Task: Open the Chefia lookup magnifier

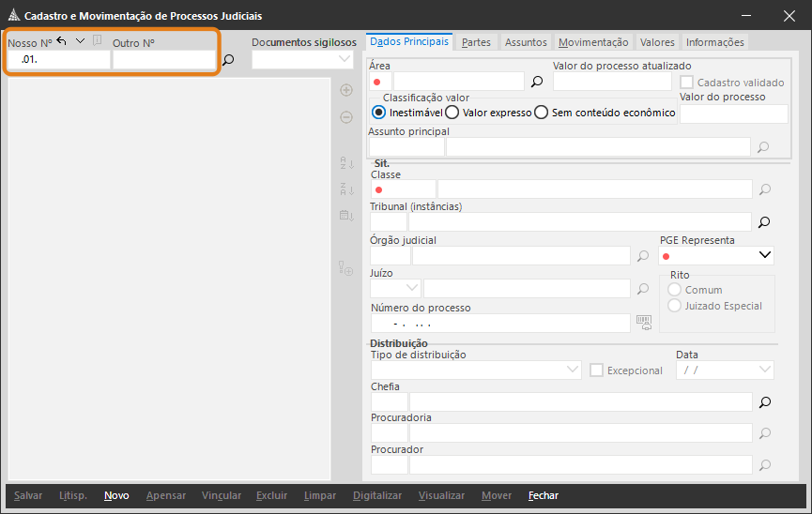Action: [x=764, y=402]
